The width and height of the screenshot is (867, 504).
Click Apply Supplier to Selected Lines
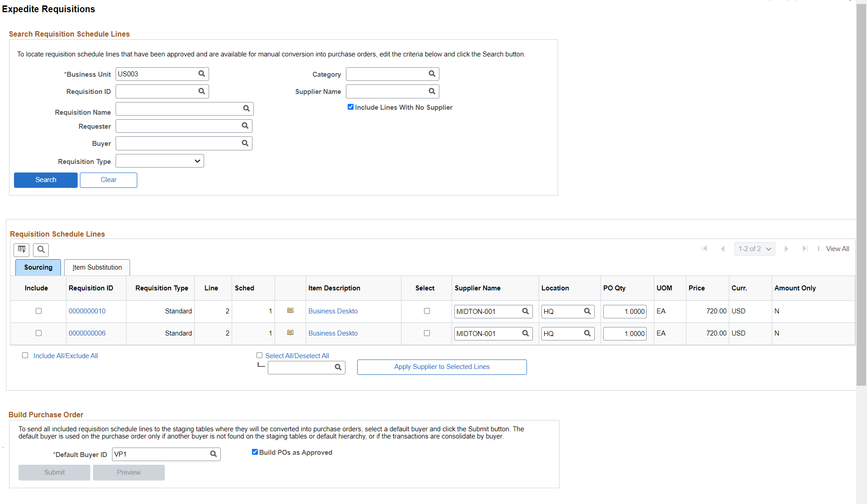pyautogui.click(x=442, y=367)
